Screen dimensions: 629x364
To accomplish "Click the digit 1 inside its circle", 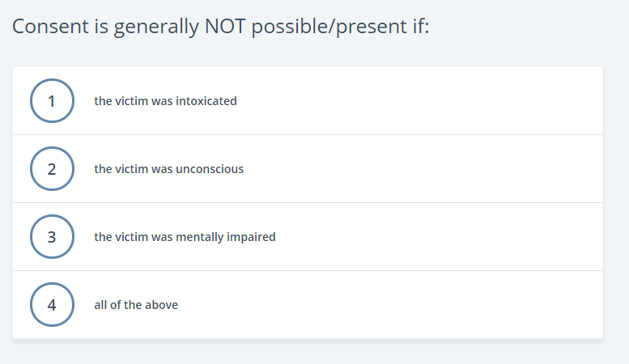I will 51,101.
